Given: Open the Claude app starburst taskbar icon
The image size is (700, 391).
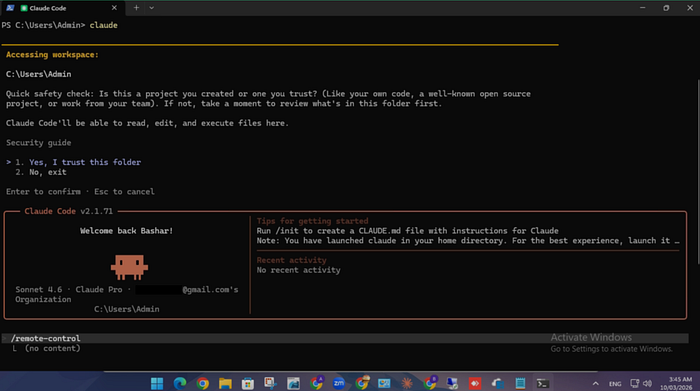Looking at the screenshot, I should 407,383.
